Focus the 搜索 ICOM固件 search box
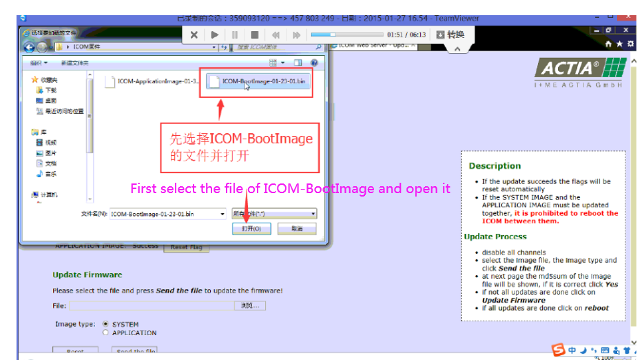Image resolution: width=644 pixels, height=360 pixels. tap(274, 47)
